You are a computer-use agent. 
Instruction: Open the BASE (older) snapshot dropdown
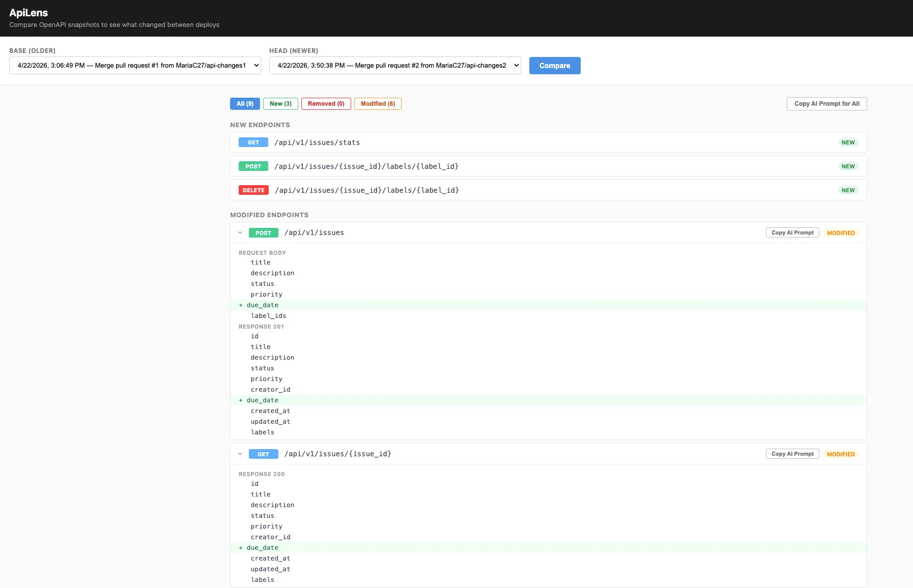coord(135,66)
